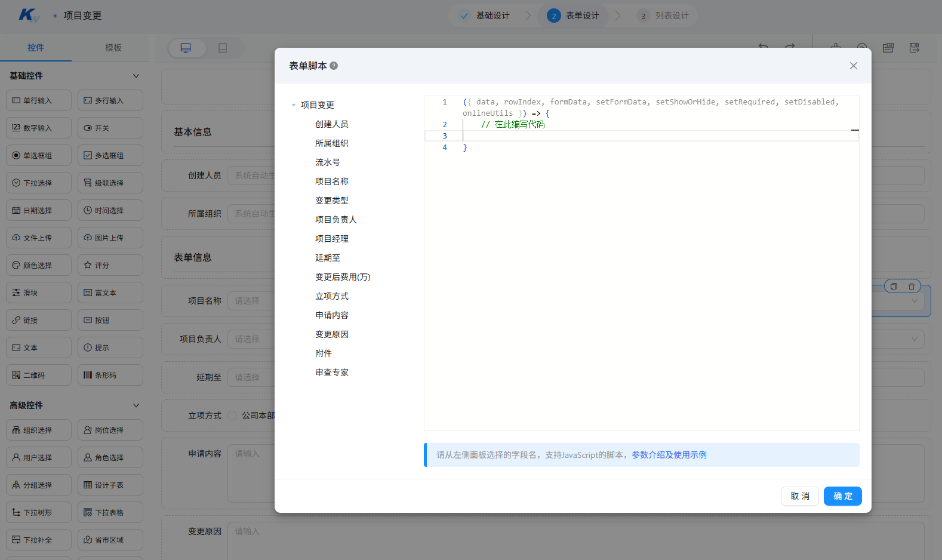Select 变更后费用(万) in the field tree

point(343,277)
